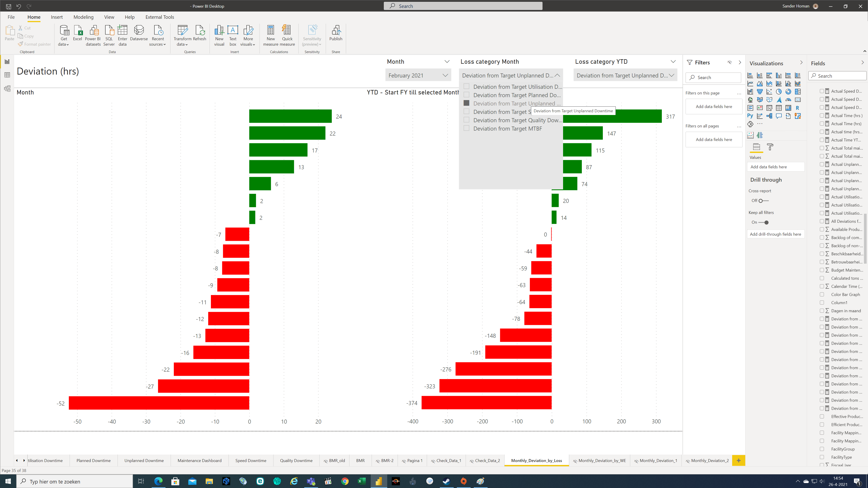Select the Q&A speech-bubble visual
Viewport: 868px width, 488px height.
pos(779,116)
